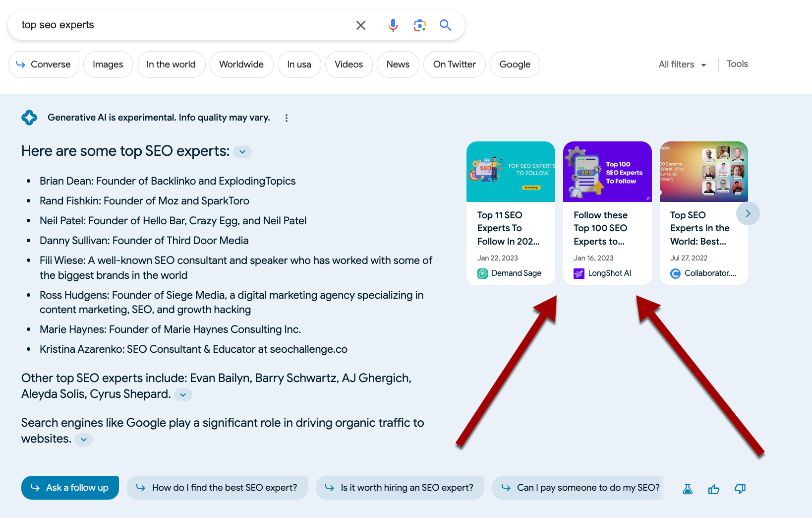
Task: Select the Google filter chip
Action: pyautogui.click(x=515, y=65)
